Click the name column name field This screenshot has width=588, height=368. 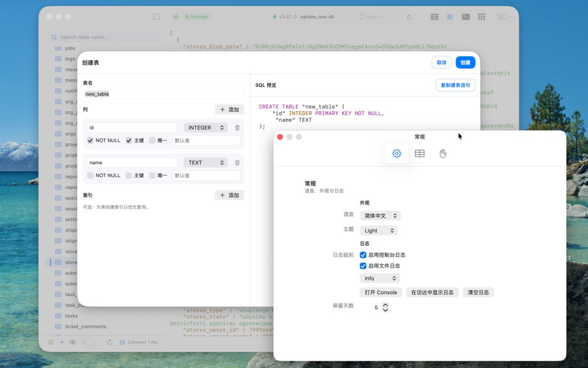click(132, 162)
